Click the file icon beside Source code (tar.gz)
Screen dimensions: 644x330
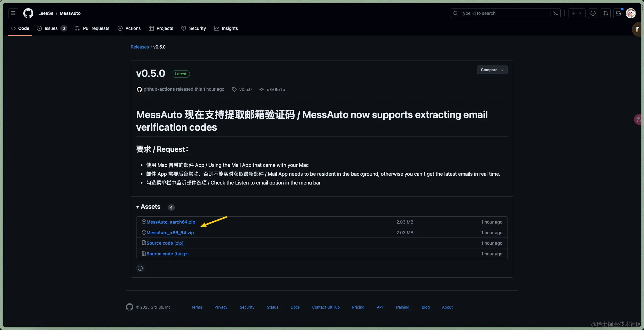[144, 253]
